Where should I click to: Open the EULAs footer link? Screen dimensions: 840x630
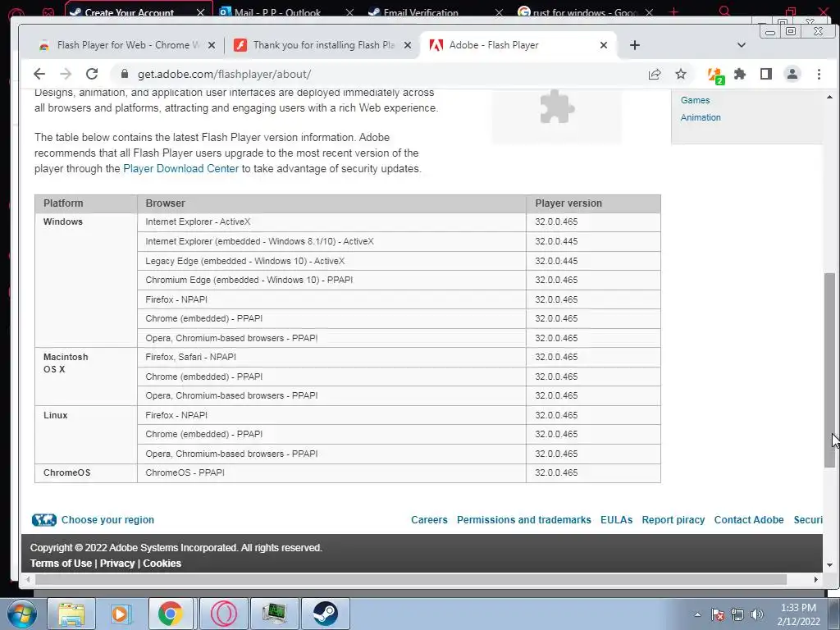(616, 519)
